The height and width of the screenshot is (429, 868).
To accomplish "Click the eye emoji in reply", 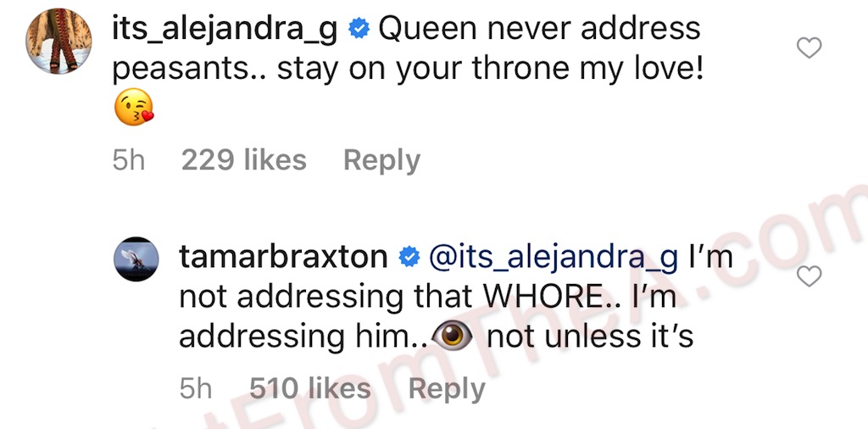I will tap(453, 336).
